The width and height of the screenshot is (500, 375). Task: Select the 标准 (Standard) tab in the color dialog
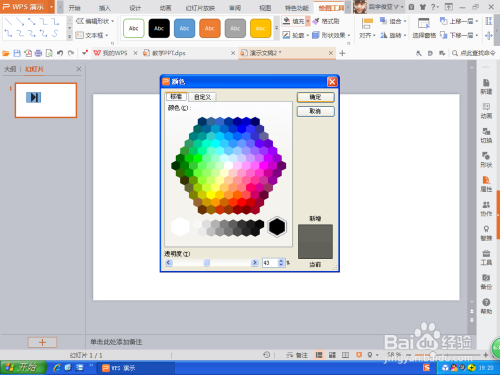click(x=176, y=97)
